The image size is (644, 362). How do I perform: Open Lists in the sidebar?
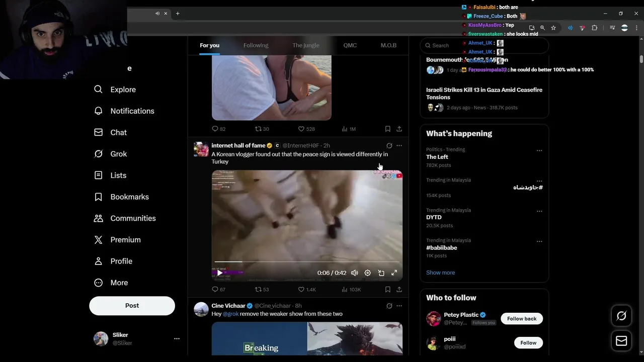[x=111, y=175]
